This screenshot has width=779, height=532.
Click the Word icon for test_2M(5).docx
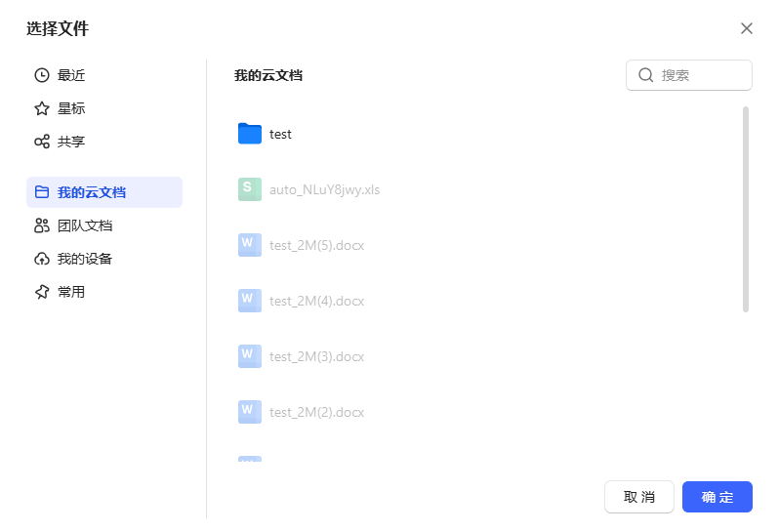pyautogui.click(x=250, y=245)
